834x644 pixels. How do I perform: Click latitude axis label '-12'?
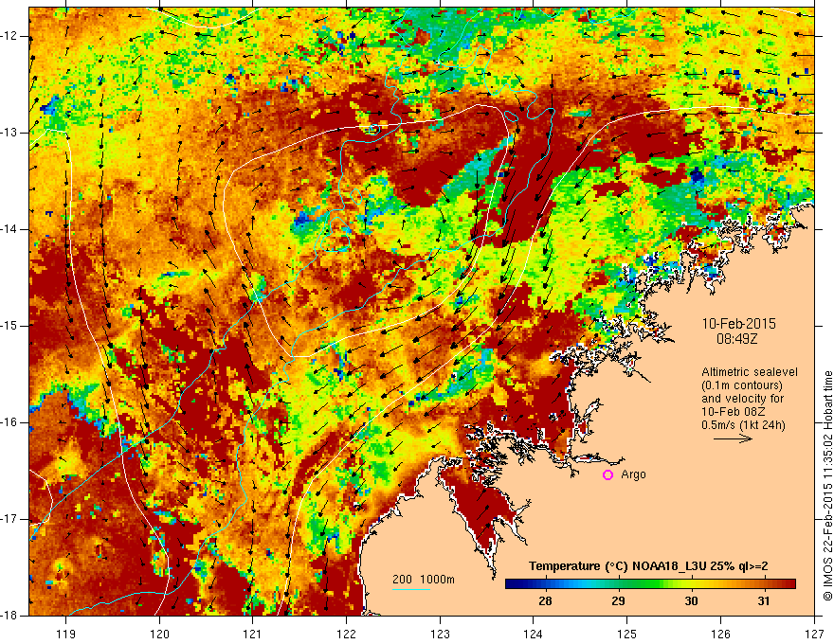[9, 36]
